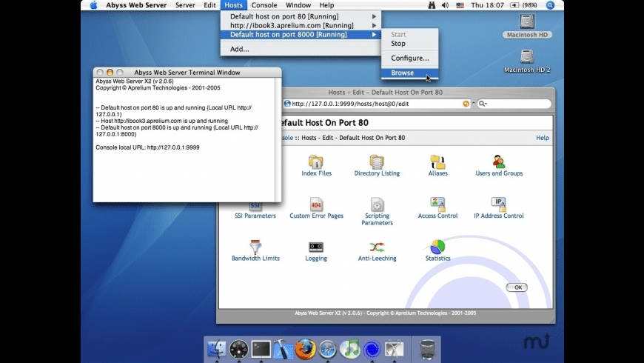Click the OK button in console page
The height and width of the screenshot is (363, 644).
[517, 287]
